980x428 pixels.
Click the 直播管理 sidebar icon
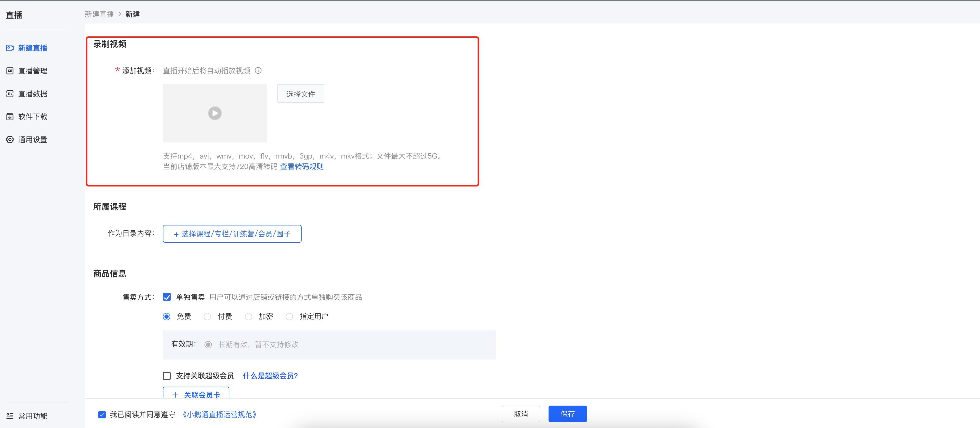tap(10, 71)
